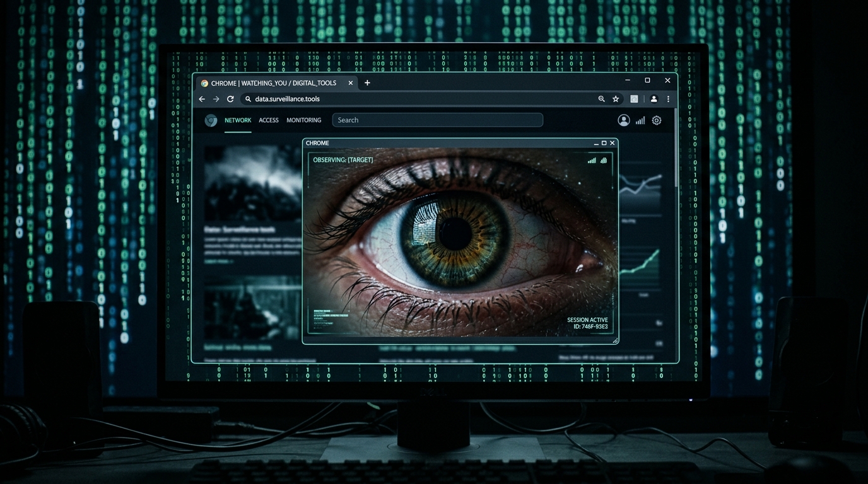Viewport: 868px width, 484px height.
Task: Open the extensions icon in browser toolbar
Action: (x=634, y=99)
